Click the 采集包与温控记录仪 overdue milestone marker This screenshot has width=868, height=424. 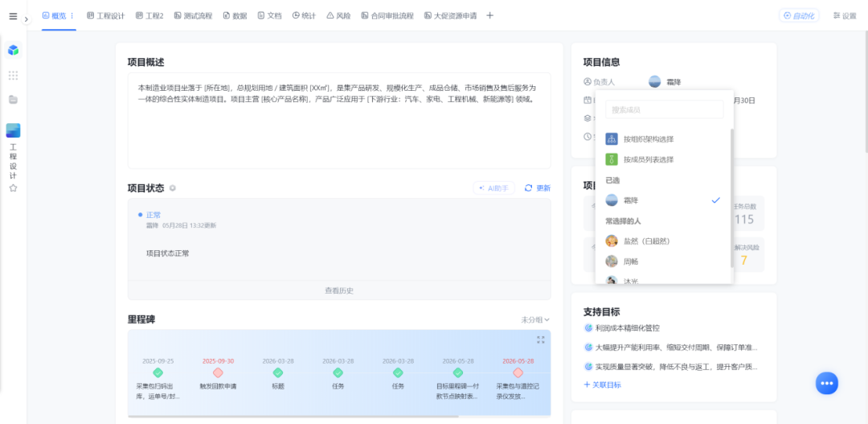(518, 373)
